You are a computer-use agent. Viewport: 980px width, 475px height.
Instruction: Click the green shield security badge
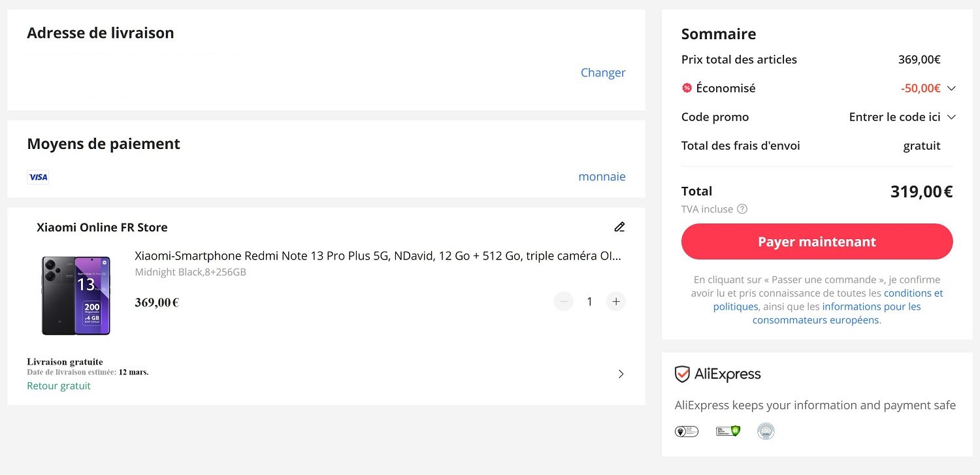click(x=728, y=431)
